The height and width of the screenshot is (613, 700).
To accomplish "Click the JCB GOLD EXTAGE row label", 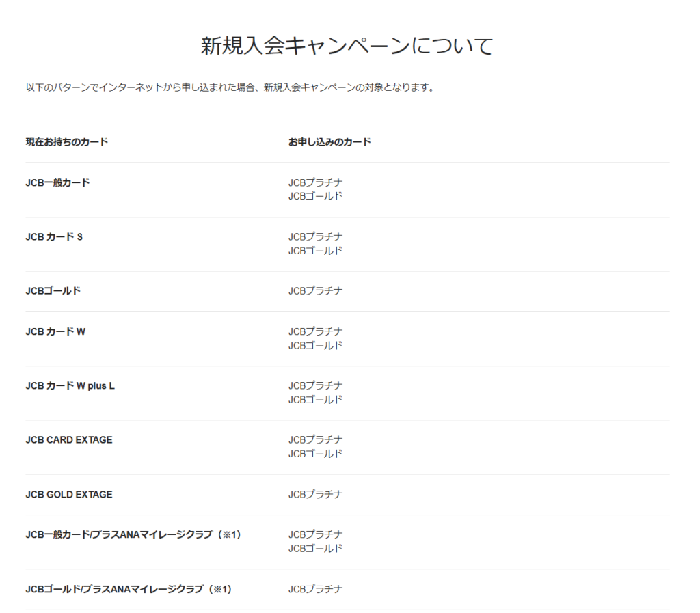I will [69, 494].
